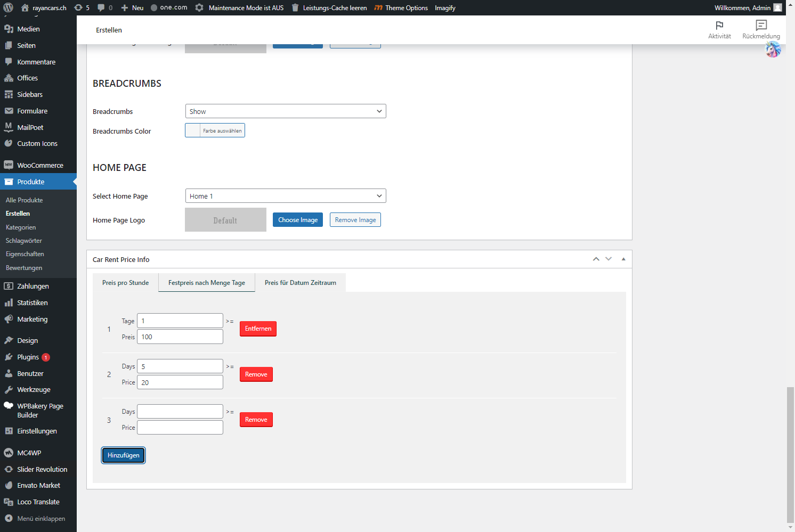The width and height of the screenshot is (795, 532).
Task: Select Festpreis nach Menge Tage tab
Action: (207, 283)
